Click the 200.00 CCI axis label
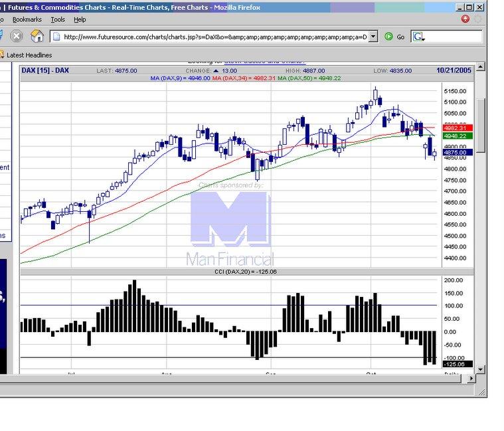 click(454, 280)
